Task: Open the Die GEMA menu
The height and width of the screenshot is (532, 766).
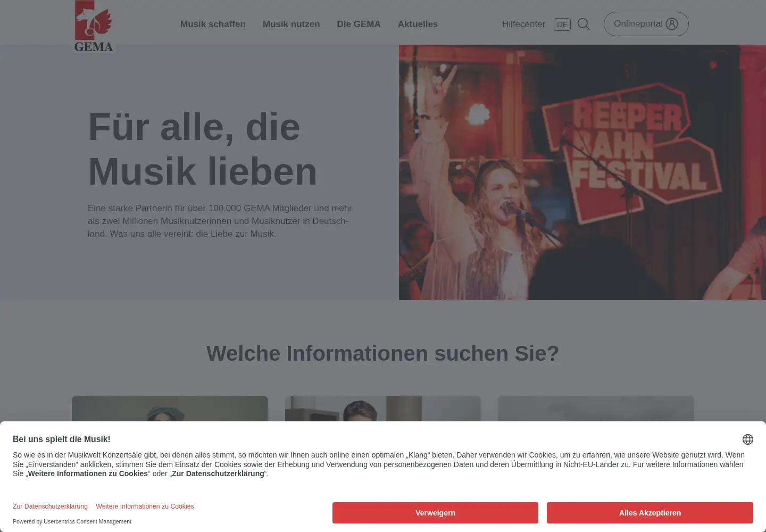Action: point(359,24)
